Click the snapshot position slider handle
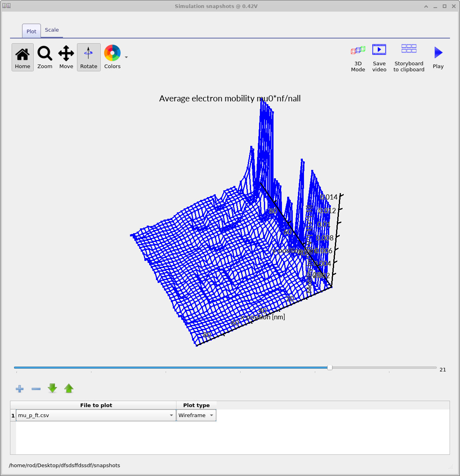The image size is (460, 476). pyautogui.click(x=330, y=367)
